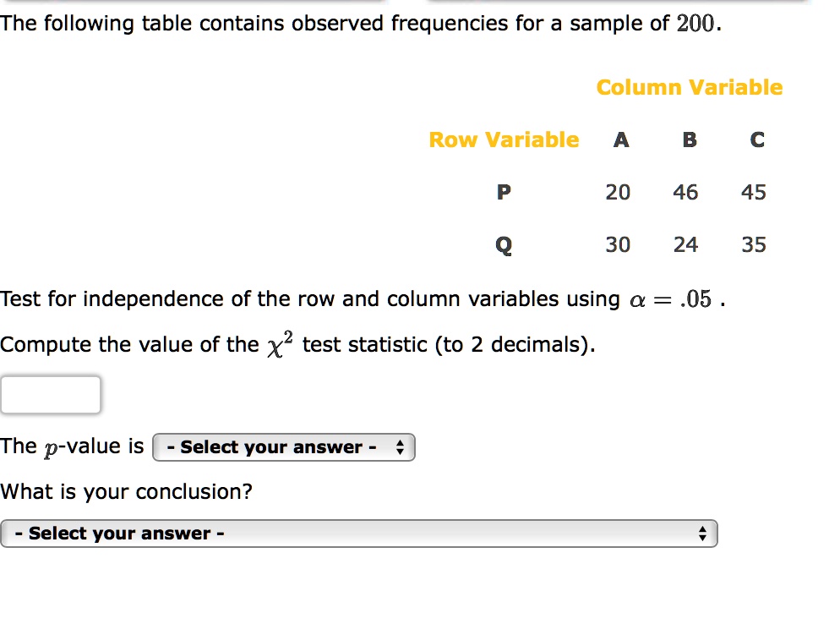Image resolution: width=840 pixels, height=624 pixels.
Task: Select the Row Variable heading
Action: pos(504,140)
